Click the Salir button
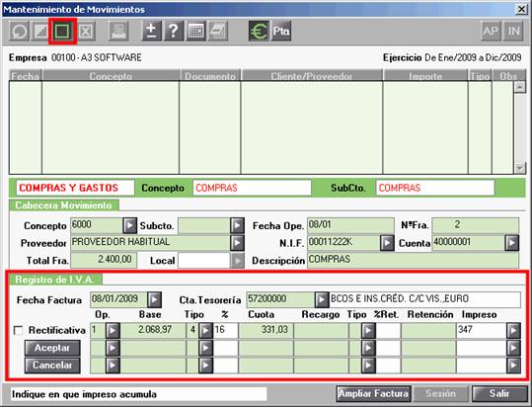532x407 pixels. click(x=498, y=394)
